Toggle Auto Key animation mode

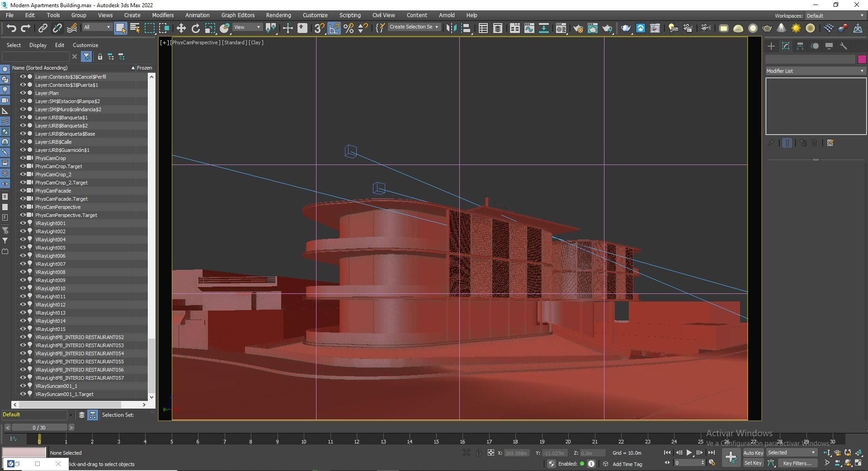pyautogui.click(x=753, y=453)
